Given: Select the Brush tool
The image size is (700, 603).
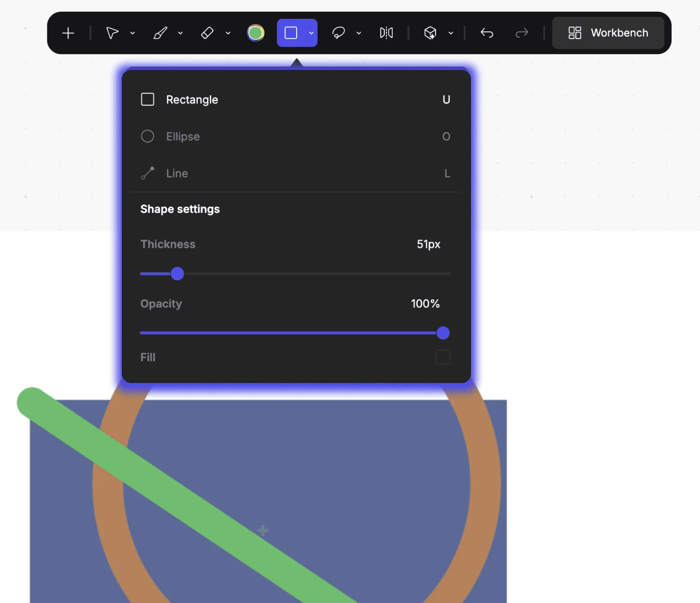Looking at the screenshot, I should 160,33.
